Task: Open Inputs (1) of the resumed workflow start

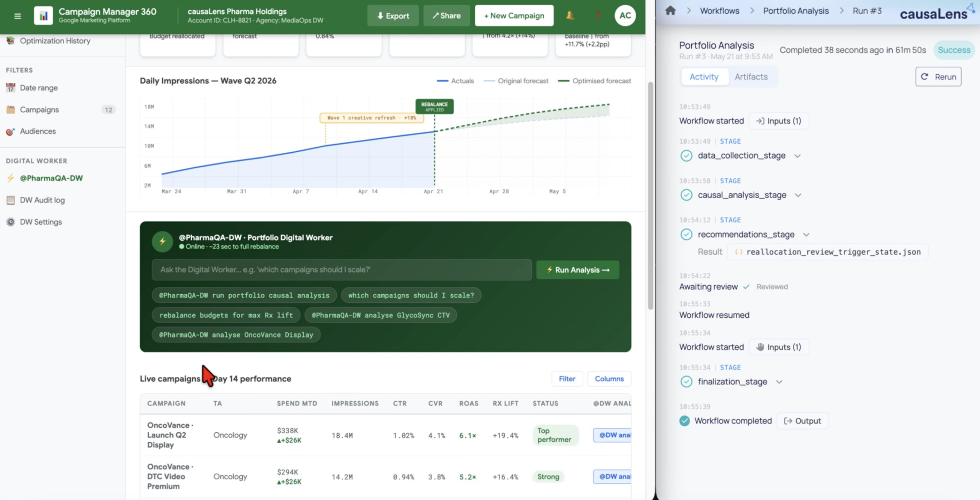Action: tap(779, 347)
